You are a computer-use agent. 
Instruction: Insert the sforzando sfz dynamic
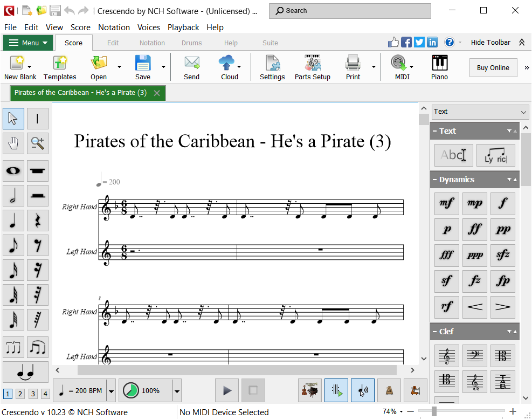(502, 255)
